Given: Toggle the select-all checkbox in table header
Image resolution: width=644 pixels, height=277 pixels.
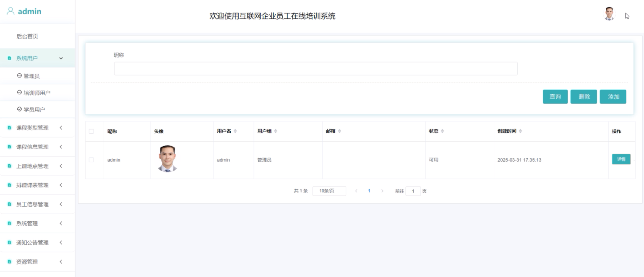Looking at the screenshot, I should [91, 131].
